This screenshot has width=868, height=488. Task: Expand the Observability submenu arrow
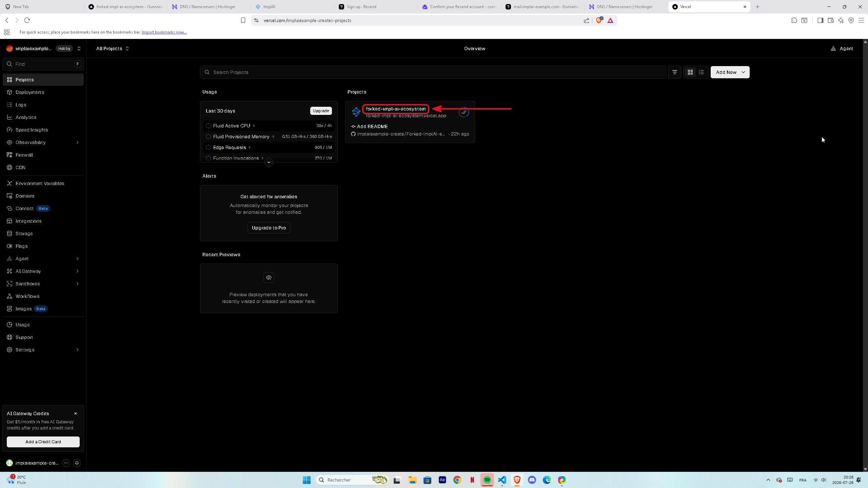point(78,142)
